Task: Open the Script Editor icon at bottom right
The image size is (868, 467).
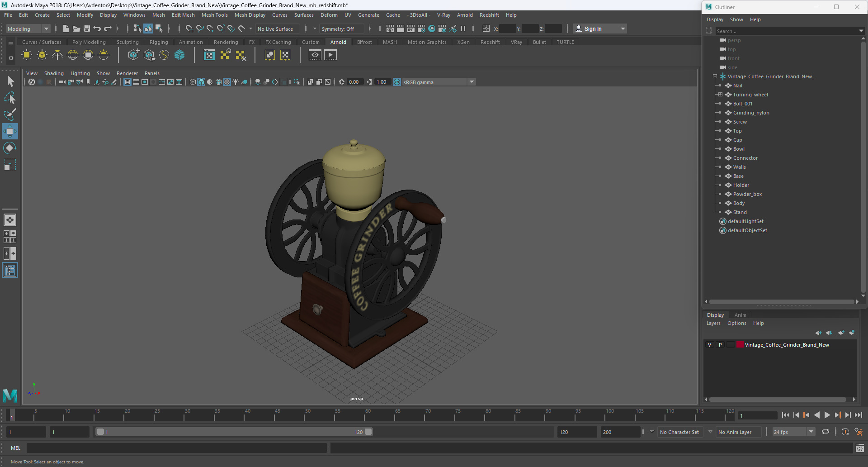Action: click(x=859, y=448)
